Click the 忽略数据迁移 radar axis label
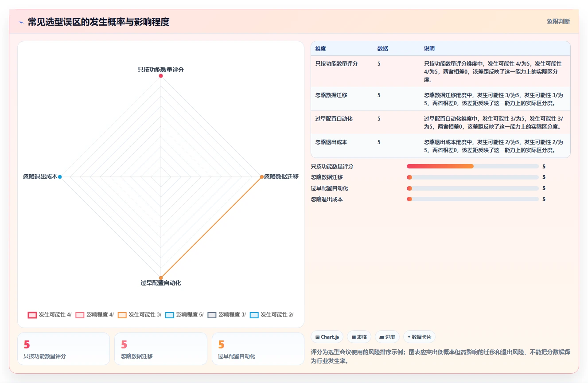The height and width of the screenshot is (383, 588). click(x=281, y=177)
